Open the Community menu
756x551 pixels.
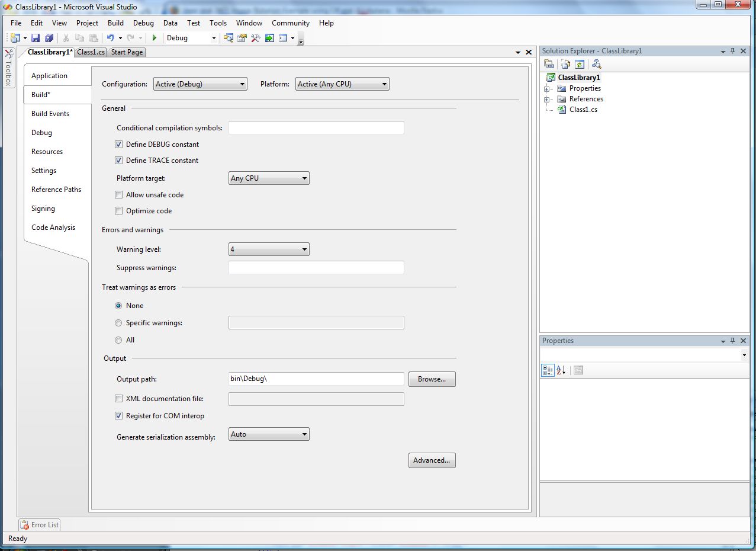(291, 23)
